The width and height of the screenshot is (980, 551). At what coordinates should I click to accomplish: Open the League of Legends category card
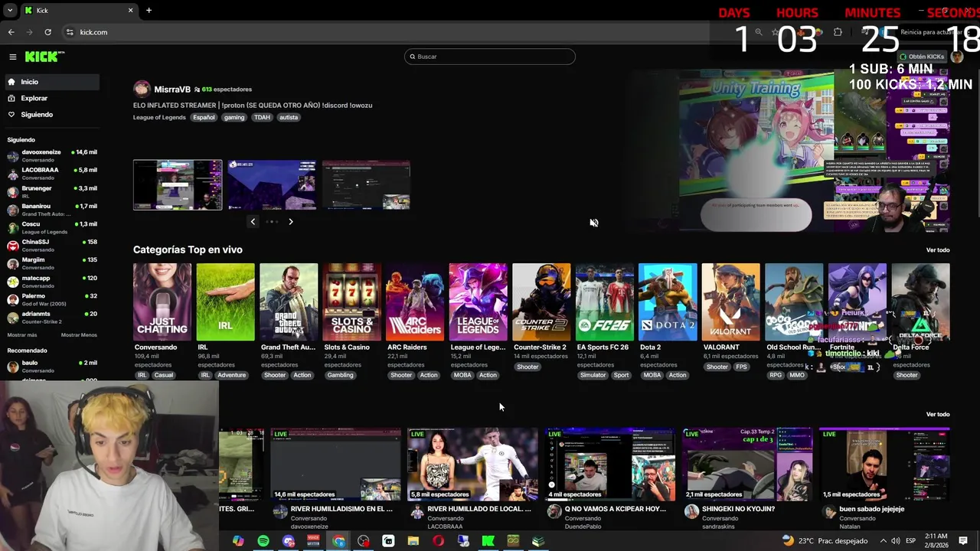479,302
